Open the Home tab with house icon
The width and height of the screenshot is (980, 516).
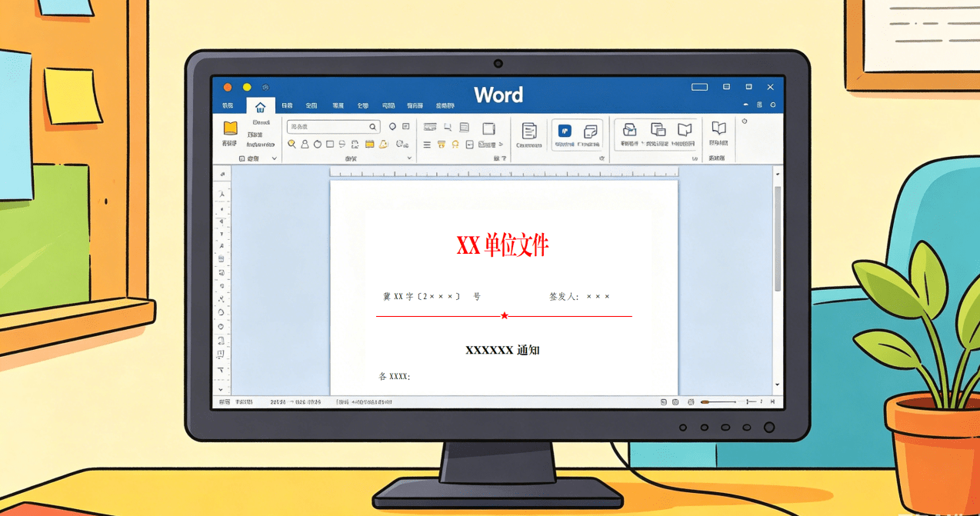(260, 107)
